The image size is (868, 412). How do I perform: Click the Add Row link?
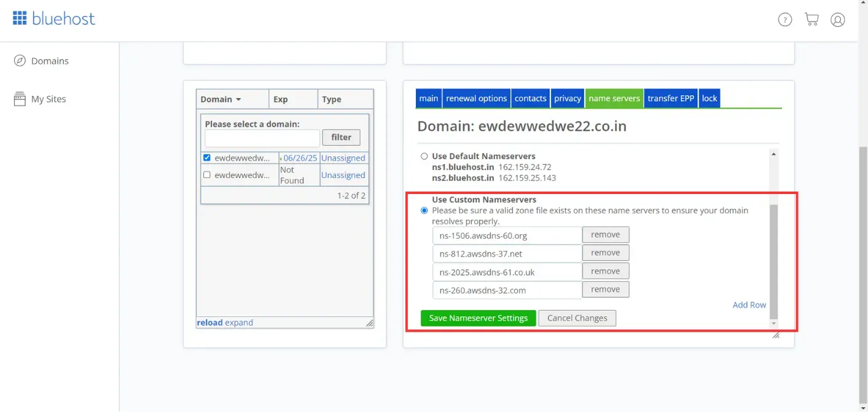click(749, 305)
